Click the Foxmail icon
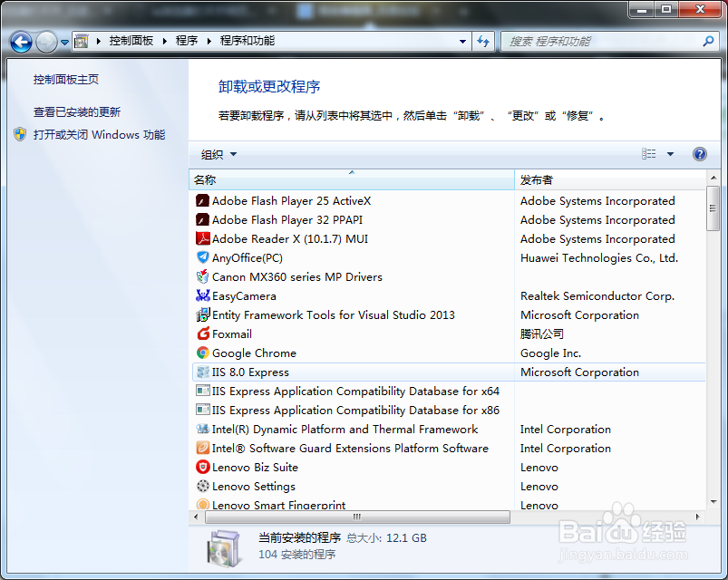 [202, 334]
